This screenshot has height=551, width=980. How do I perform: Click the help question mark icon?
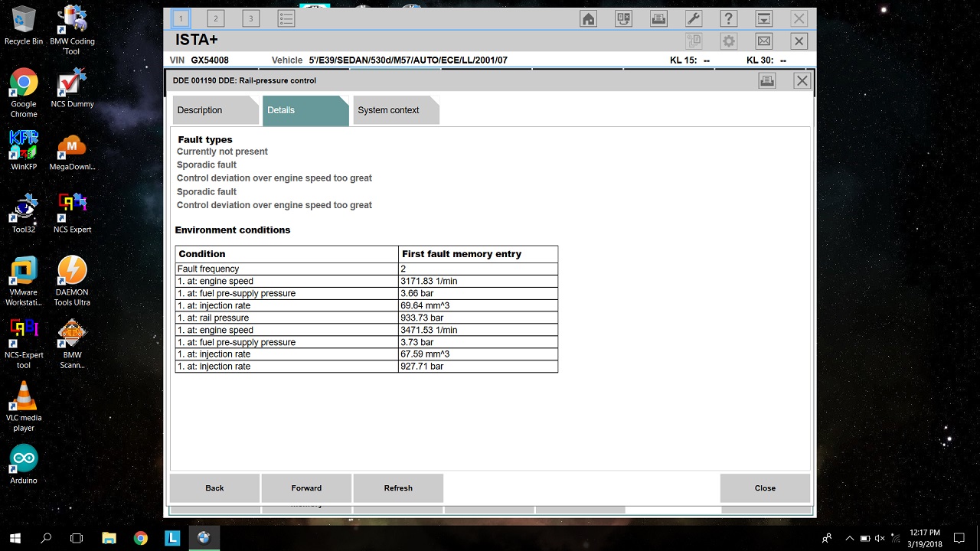pos(728,19)
